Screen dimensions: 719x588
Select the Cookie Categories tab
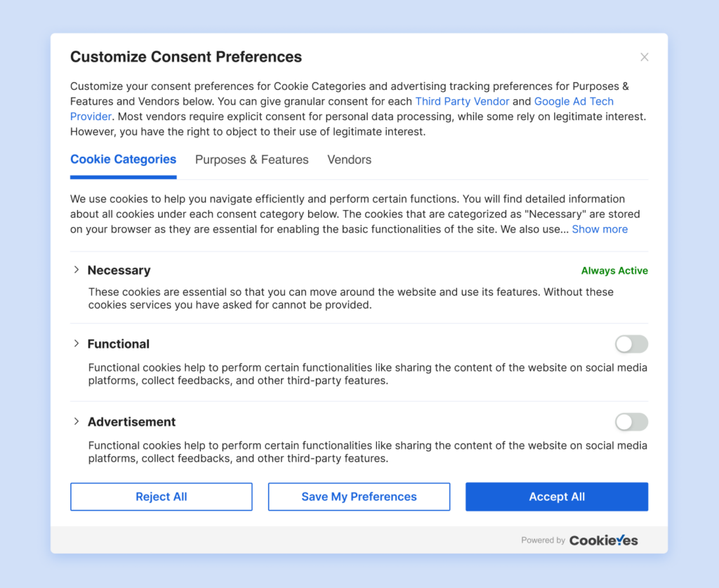[x=123, y=159]
